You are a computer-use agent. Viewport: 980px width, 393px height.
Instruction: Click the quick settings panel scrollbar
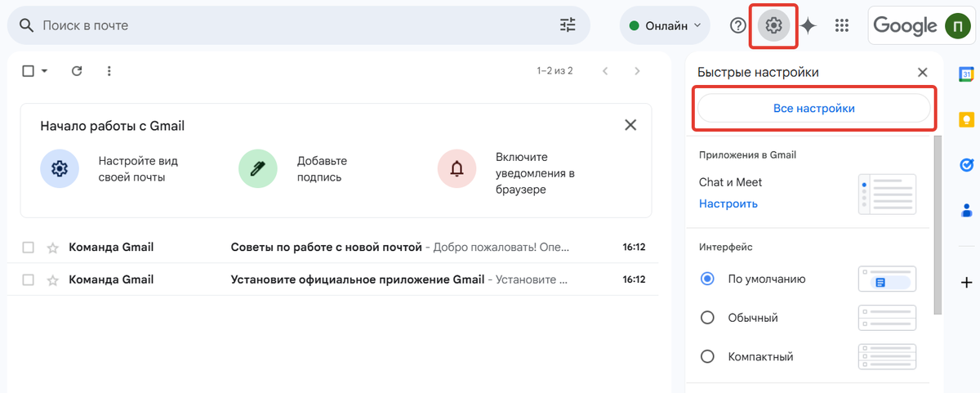(x=938, y=226)
